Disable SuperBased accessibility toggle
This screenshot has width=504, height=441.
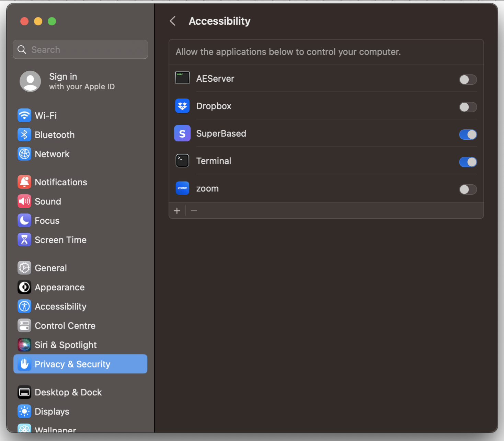(x=468, y=135)
